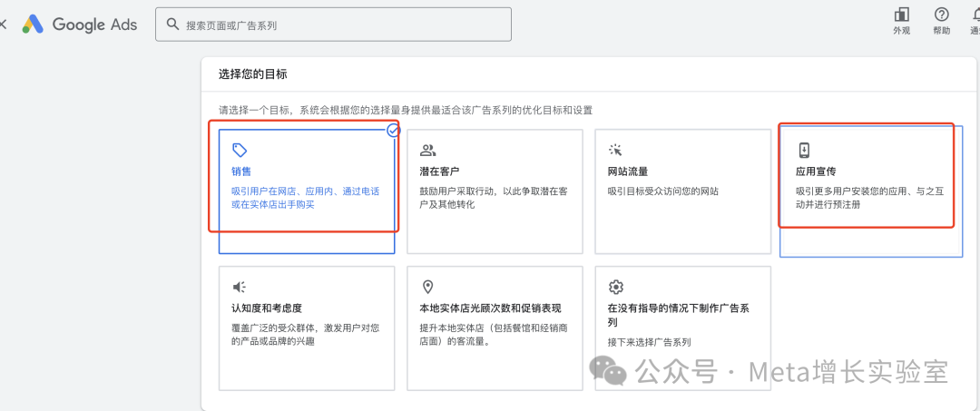Toggle the checkmark on the 销售 card
This screenshot has width=980, height=411.
pyautogui.click(x=393, y=131)
